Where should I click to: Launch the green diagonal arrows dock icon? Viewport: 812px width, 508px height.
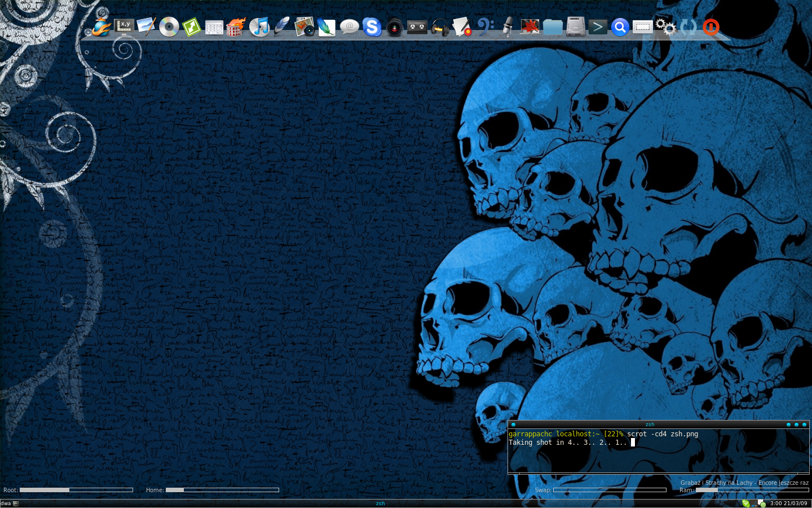[x=192, y=27]
